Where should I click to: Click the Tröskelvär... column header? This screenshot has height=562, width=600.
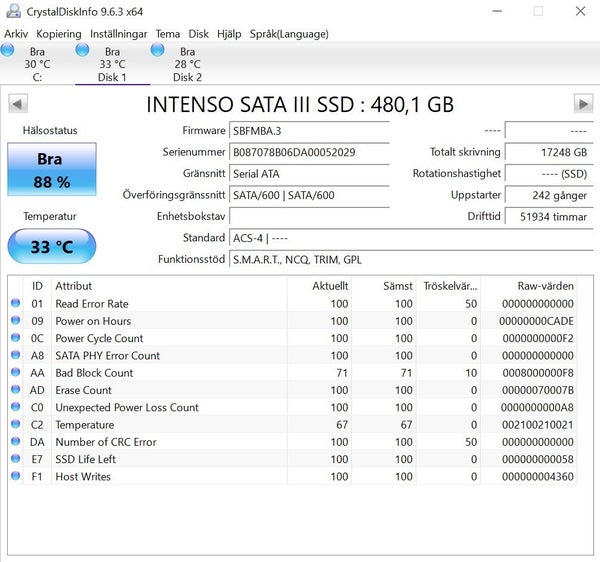(448, 286)
